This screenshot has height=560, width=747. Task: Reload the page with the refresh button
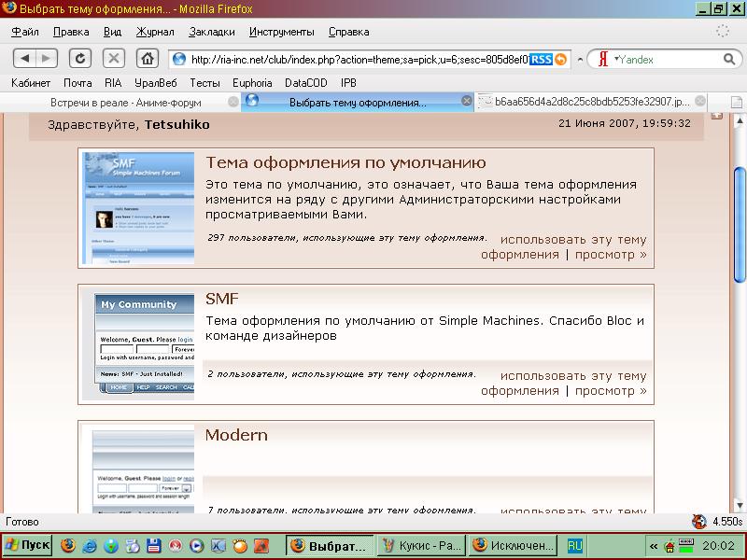click(x=80, y=59)
